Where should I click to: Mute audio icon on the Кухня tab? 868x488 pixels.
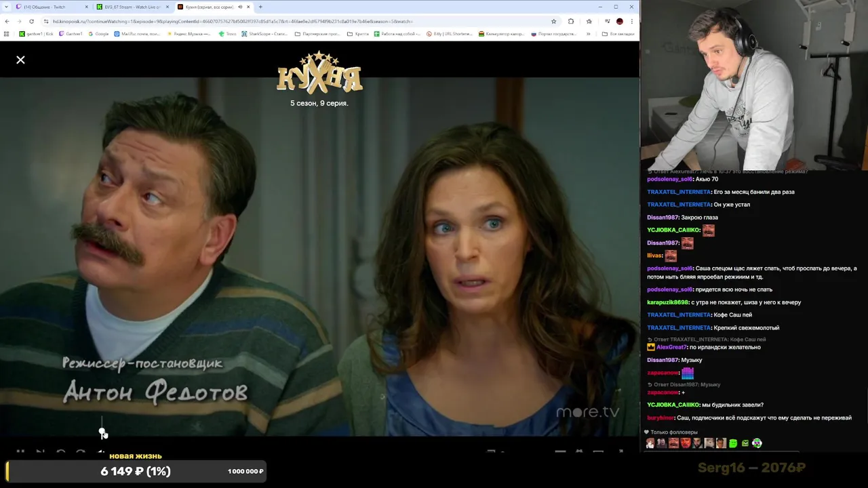[x=240, y=7]
